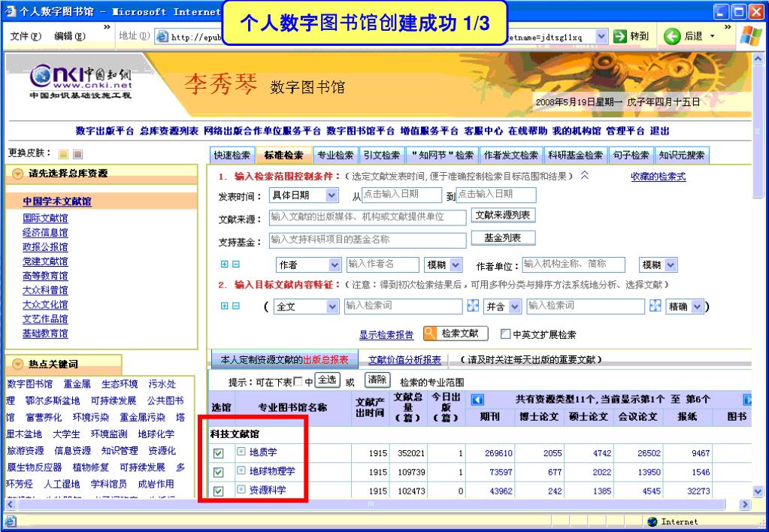Click the 清除 button
The width and height of the screenshot is (769, 532).
[377, 380]
